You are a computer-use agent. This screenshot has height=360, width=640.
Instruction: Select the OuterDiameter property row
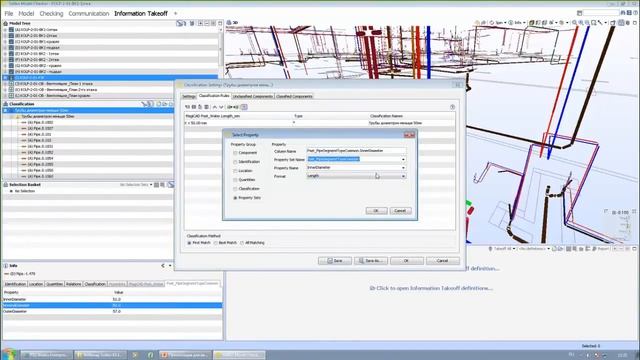pyautogui.click(x=112, y=311)
